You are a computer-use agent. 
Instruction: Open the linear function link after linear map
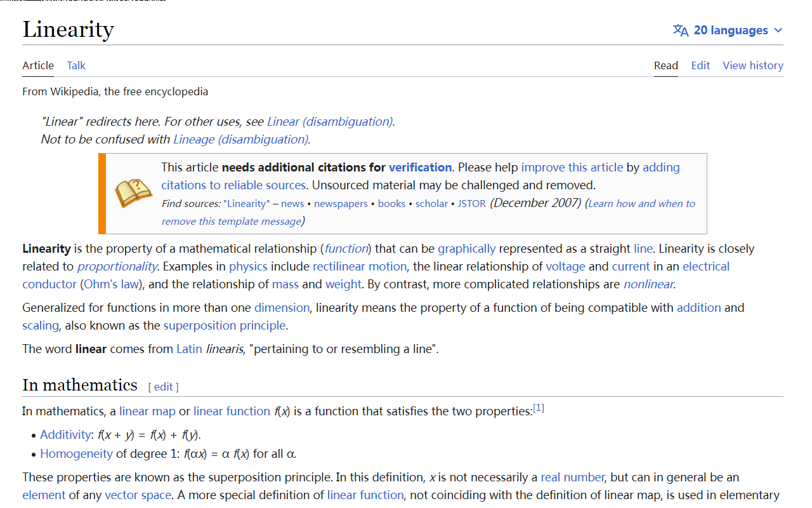232,411
